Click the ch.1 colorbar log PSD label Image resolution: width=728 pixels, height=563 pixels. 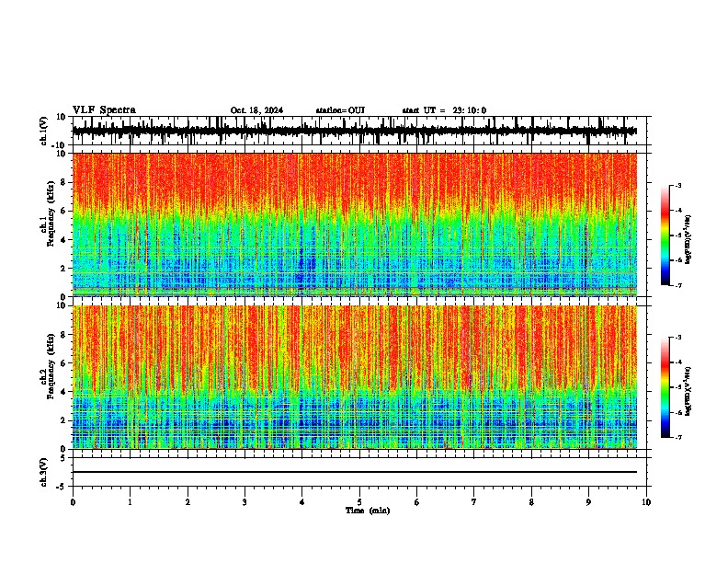688,239
